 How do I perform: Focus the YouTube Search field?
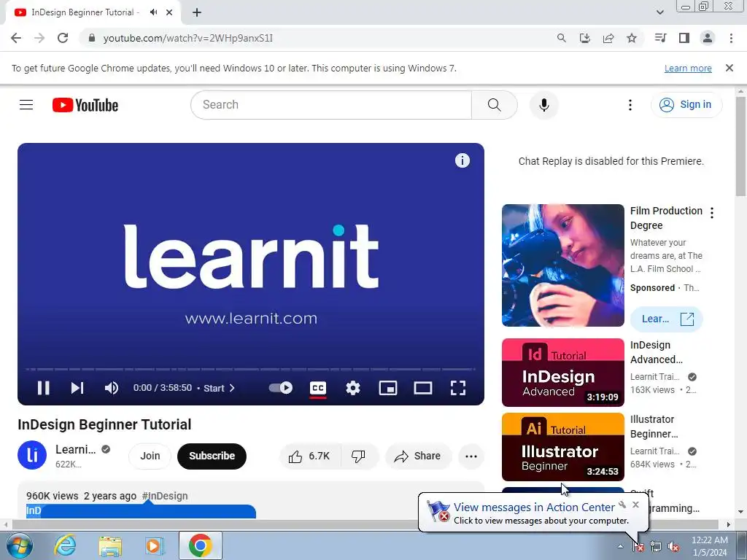[331, 105]
